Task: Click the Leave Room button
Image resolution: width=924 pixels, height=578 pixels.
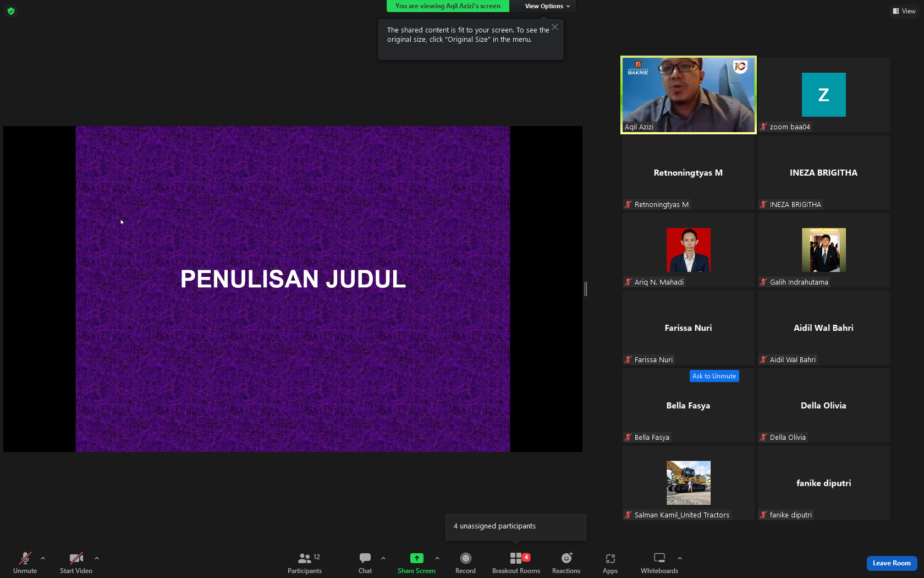Action: click(892, 563)
